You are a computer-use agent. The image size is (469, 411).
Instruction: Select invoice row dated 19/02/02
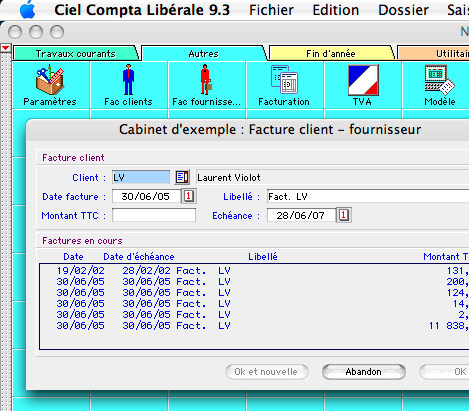[254, 271]
